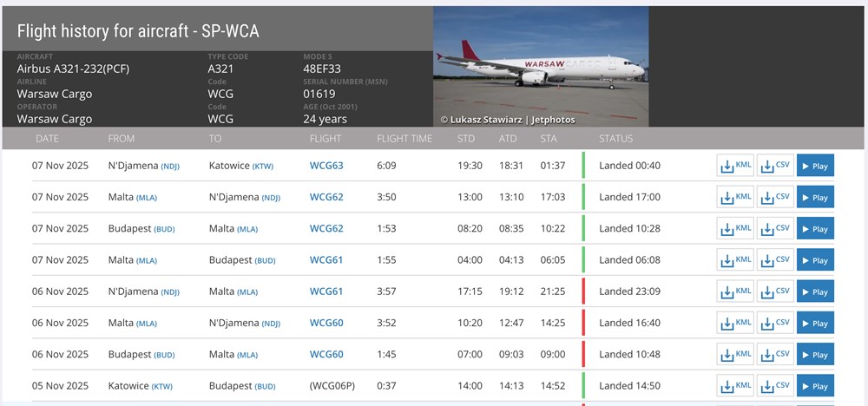Play the Katowice to Budapest WCG06P flight

click(x=815, y=385)
